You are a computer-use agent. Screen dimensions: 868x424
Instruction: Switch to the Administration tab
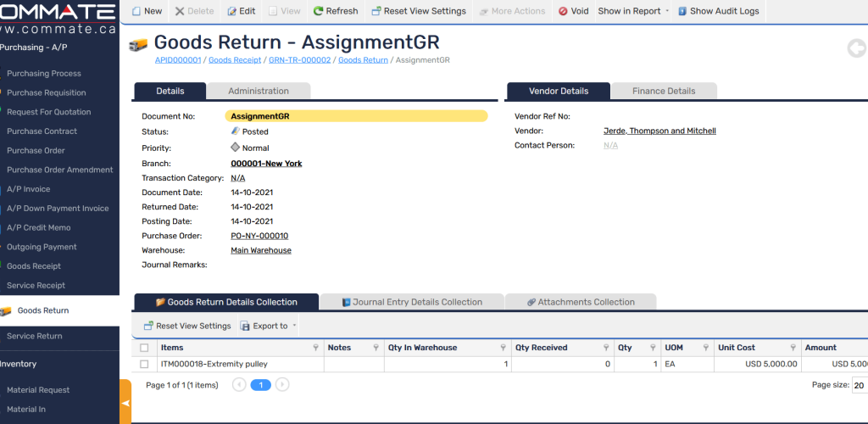tap(258, 91)
